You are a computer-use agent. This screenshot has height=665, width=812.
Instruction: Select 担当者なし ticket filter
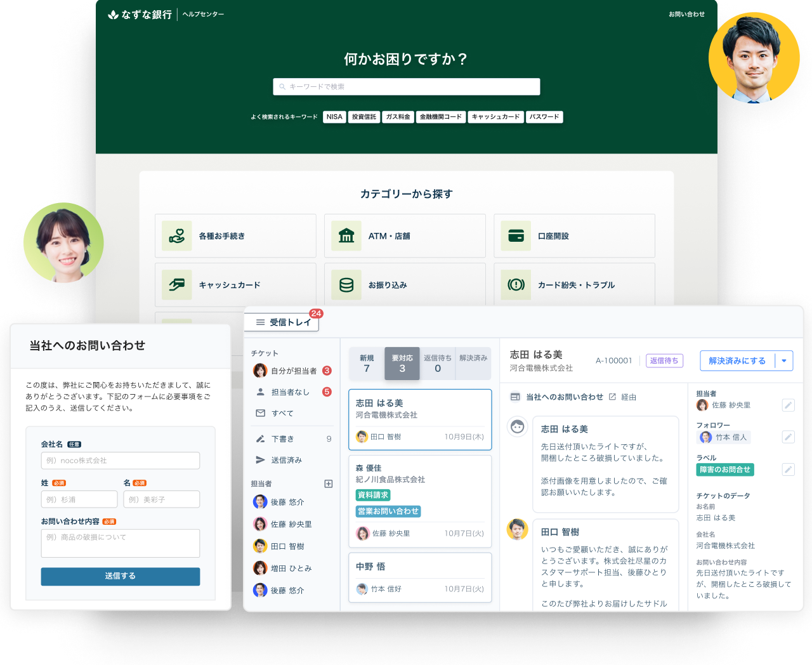pos(292,392)
